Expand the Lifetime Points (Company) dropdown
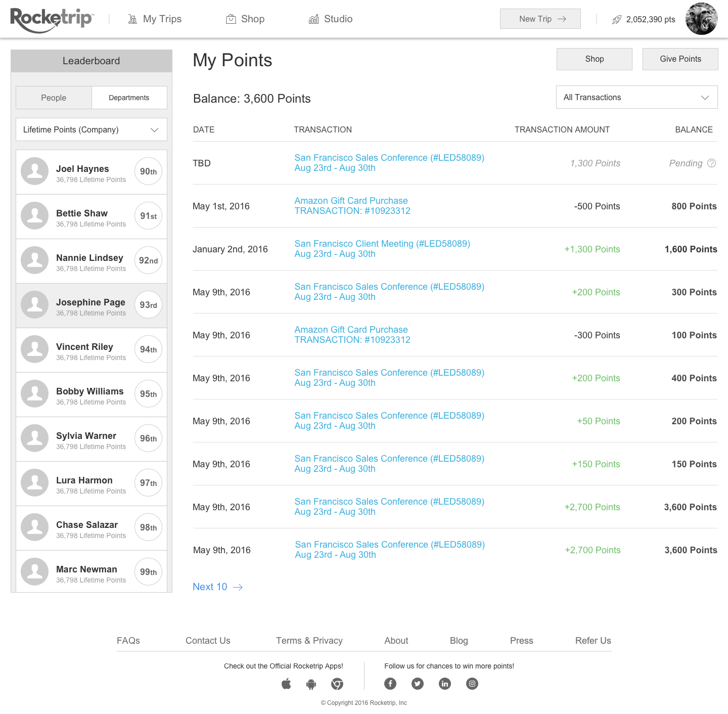This screenshot has width=728, height=714. (92, 130)
